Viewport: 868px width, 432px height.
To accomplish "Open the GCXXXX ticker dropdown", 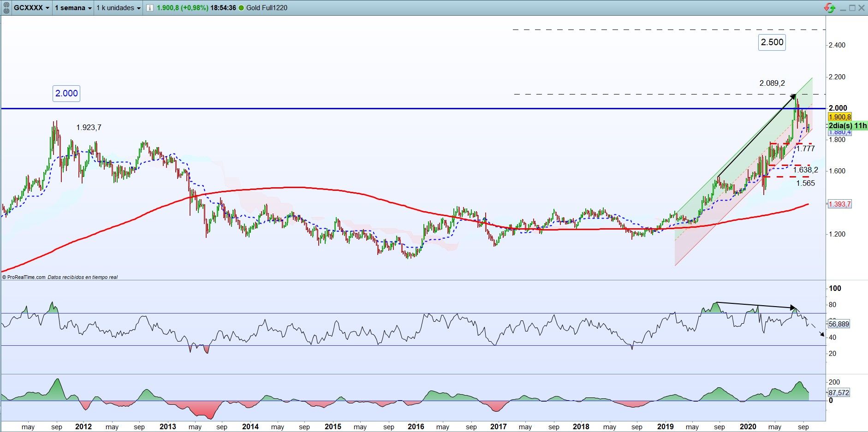I will click(x=31, y=8).
